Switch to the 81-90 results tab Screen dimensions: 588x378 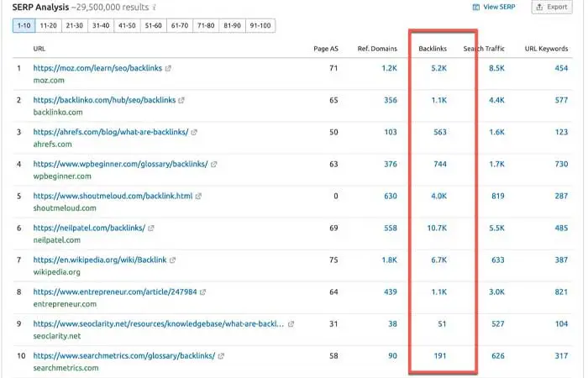(x=232, y=25)
